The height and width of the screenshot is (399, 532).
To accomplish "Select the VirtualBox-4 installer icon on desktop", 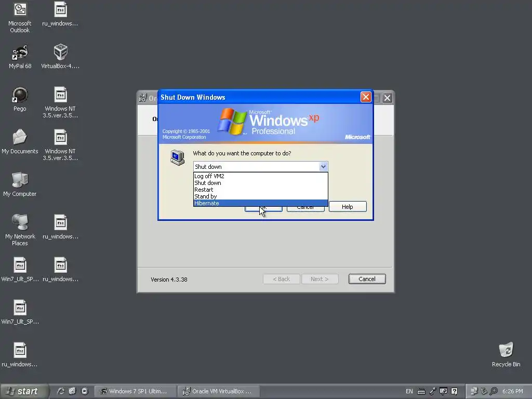I will (60, 56).
